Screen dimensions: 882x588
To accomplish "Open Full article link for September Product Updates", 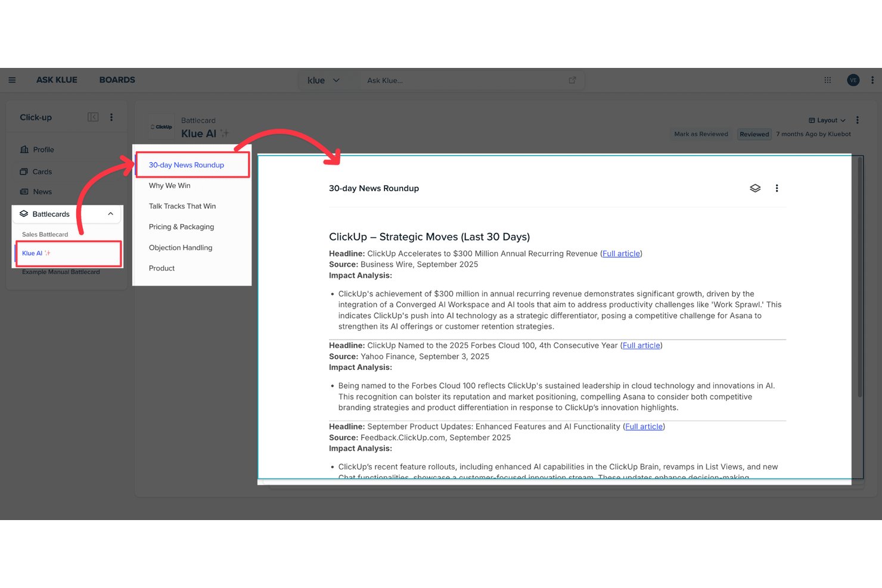I will coord(644,427).
